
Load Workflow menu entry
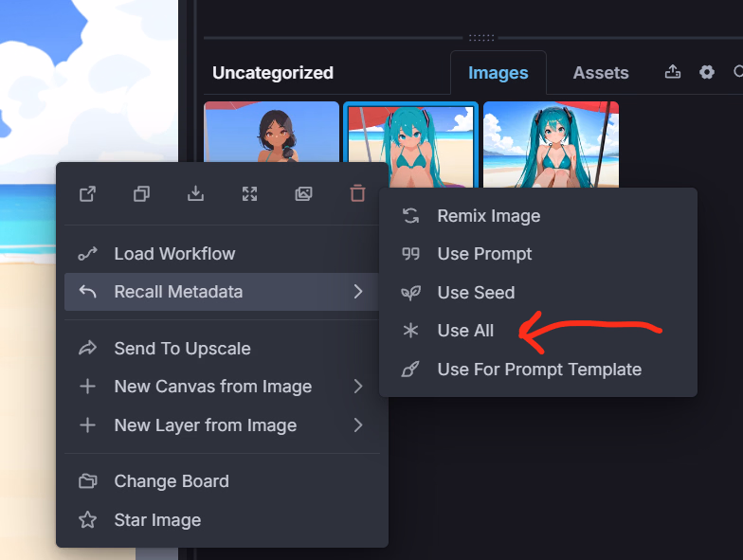coord(222,254)
